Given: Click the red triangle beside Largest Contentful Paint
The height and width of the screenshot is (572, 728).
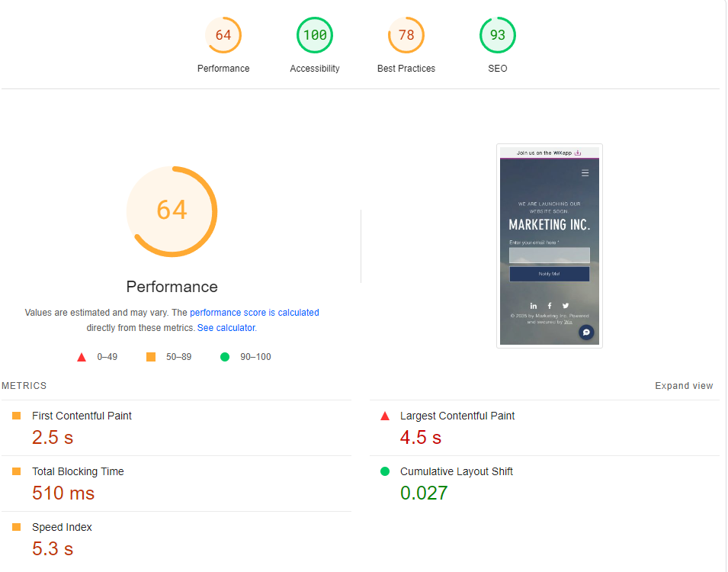Looking at the screenshot, I should pyautogui.click(x=385, y=416).
